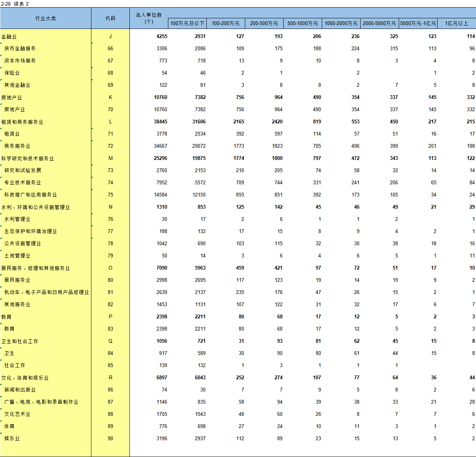Select the 1000-2000万元 column header
The width and height of the screenshot is (476, 457).
point(341,23)
